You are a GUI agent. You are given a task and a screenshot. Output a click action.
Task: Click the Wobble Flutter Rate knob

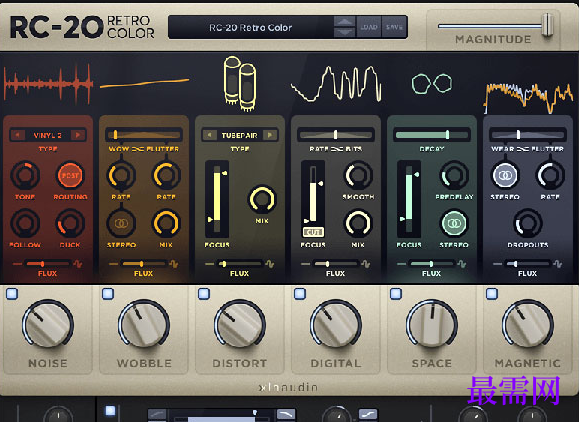(167, 175)
